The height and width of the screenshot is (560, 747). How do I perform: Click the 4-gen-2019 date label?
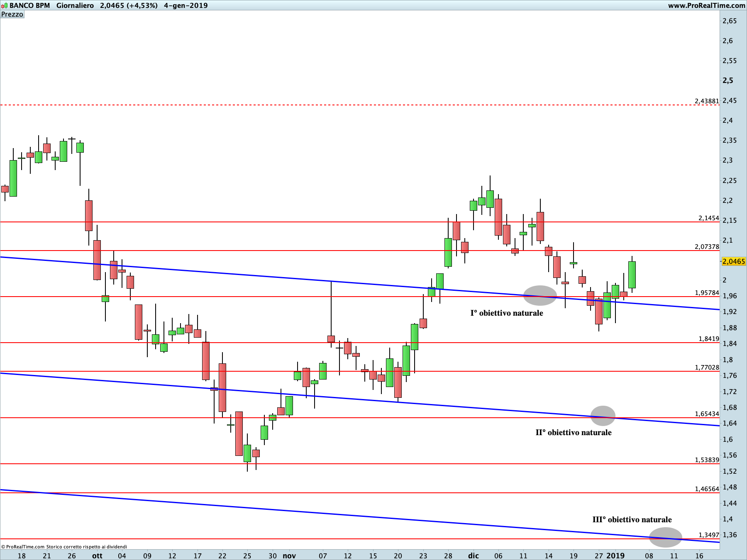[186, 5]
